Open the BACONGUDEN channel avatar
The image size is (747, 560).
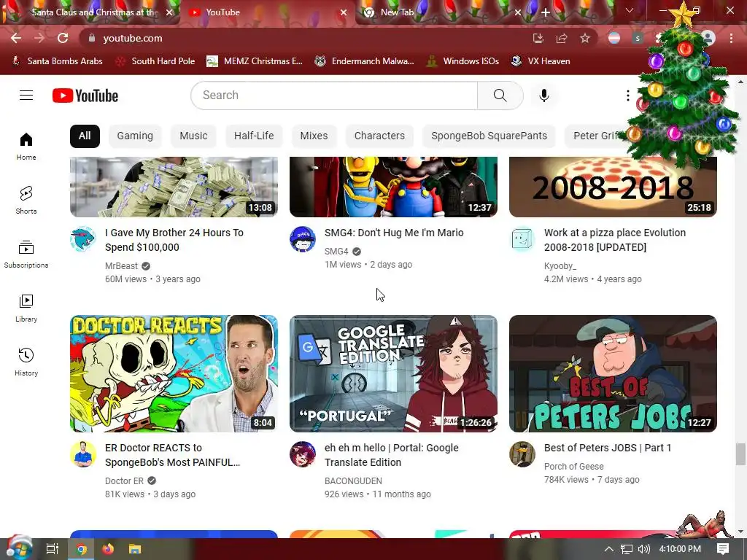303,454
